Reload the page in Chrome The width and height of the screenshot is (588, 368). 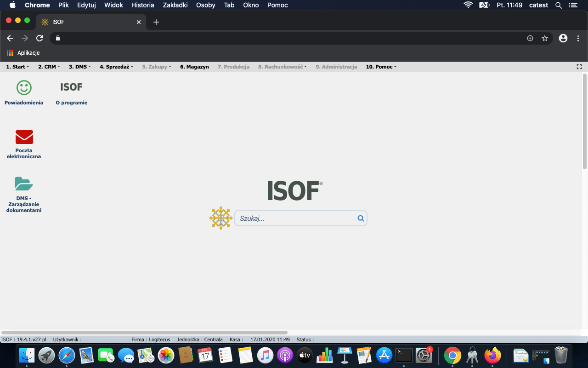pos(40,38)
